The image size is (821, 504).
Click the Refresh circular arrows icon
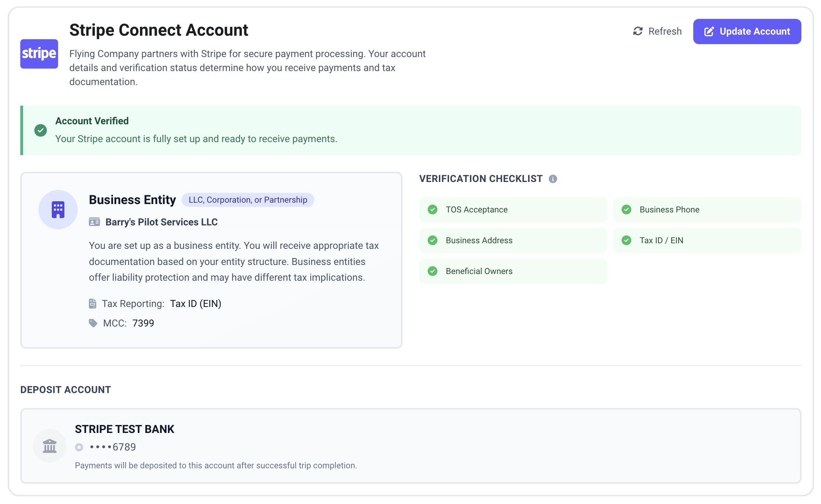click(x=638, y=31)
